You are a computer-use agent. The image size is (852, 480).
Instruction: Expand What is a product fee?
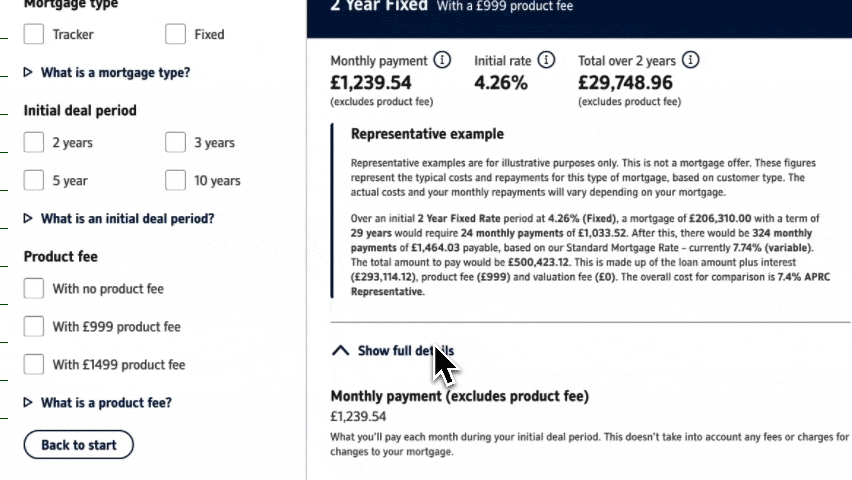(106, 403)
